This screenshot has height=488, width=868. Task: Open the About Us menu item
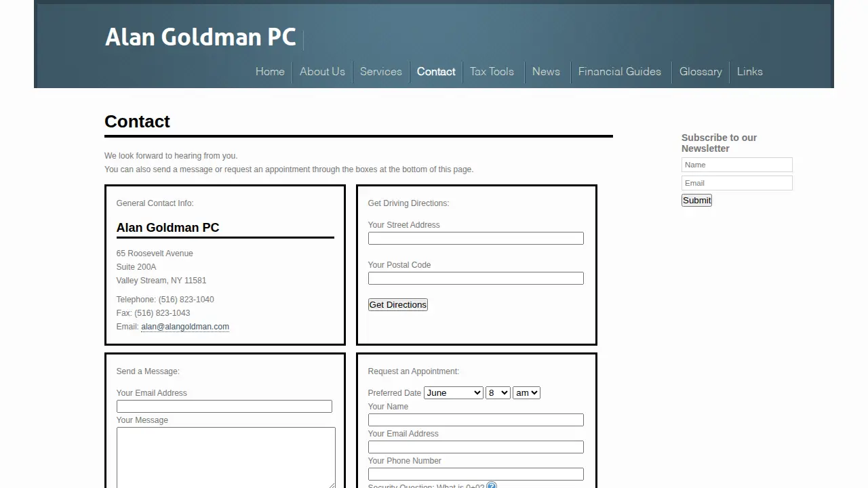click(x=322, y=72)
